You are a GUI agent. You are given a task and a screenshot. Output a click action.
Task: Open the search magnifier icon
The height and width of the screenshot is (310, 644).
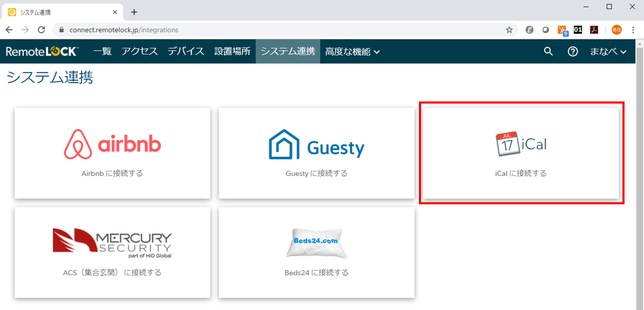548,52
